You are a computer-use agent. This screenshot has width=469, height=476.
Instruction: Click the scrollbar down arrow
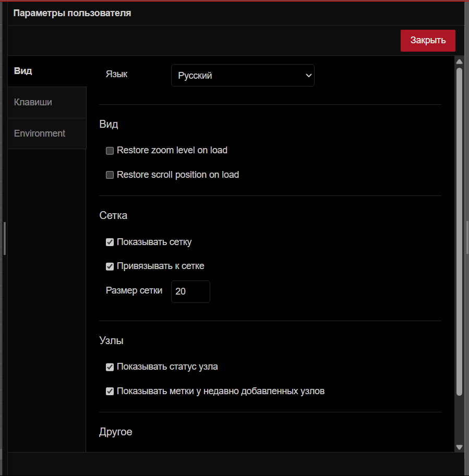tap(459, 447)
